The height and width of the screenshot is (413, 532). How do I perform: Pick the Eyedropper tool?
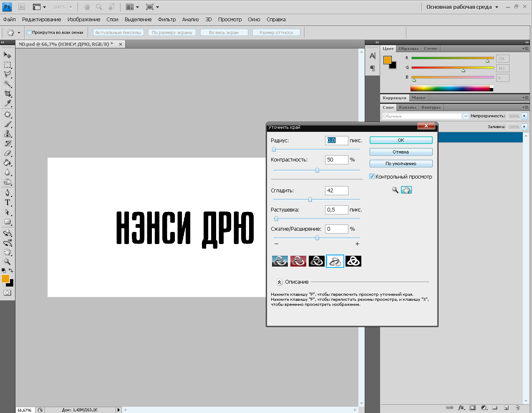click(x=8, y=103)
